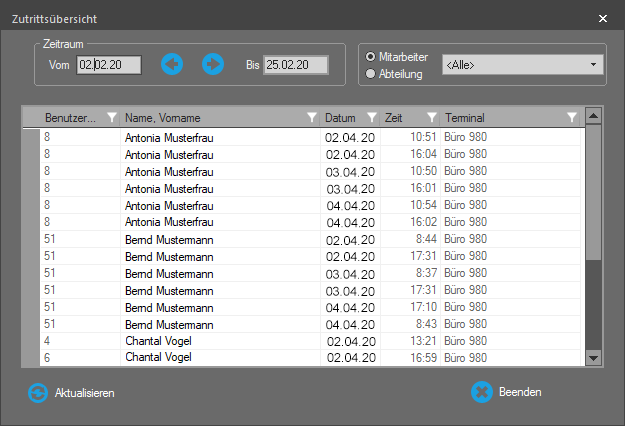Viewport: 625px width, 426px height.
Task: Click the Aktualisieren button label
Action: pos(84,393)
